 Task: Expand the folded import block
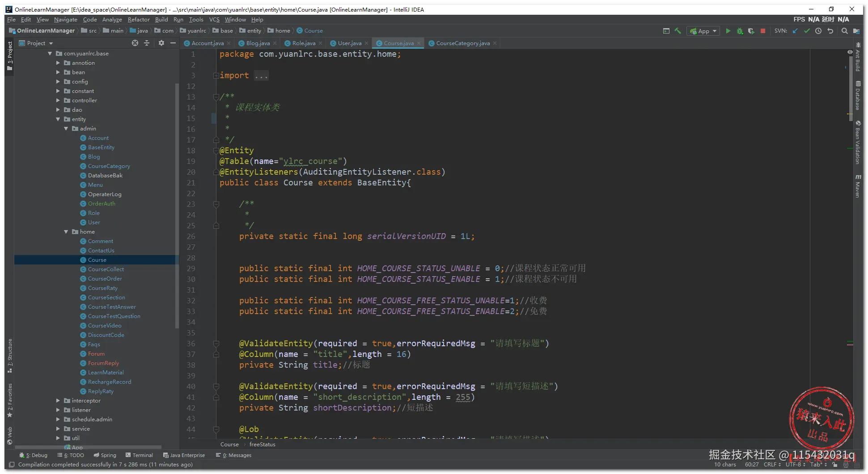pyautogui.click(x=216, y=76)
